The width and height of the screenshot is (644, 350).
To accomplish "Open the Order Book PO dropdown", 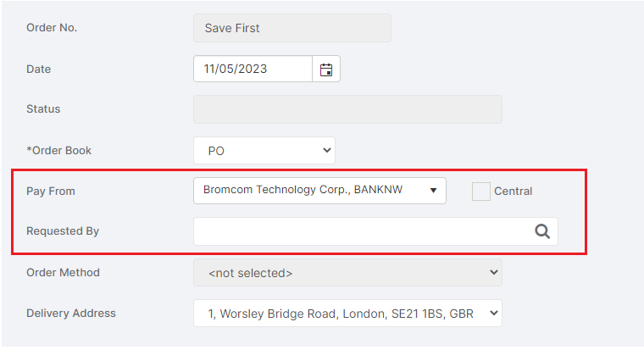I will coord(264,151).
